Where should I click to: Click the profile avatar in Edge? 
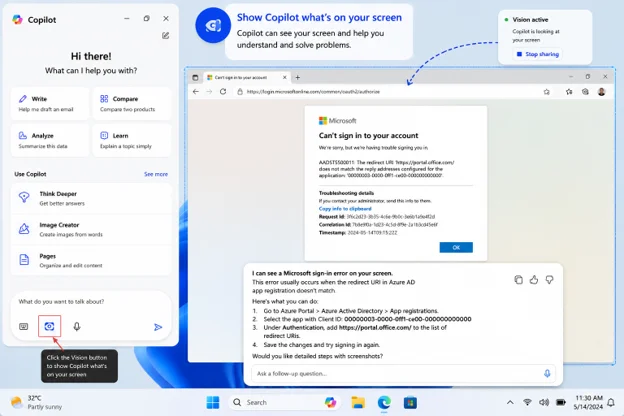point(601,92)
